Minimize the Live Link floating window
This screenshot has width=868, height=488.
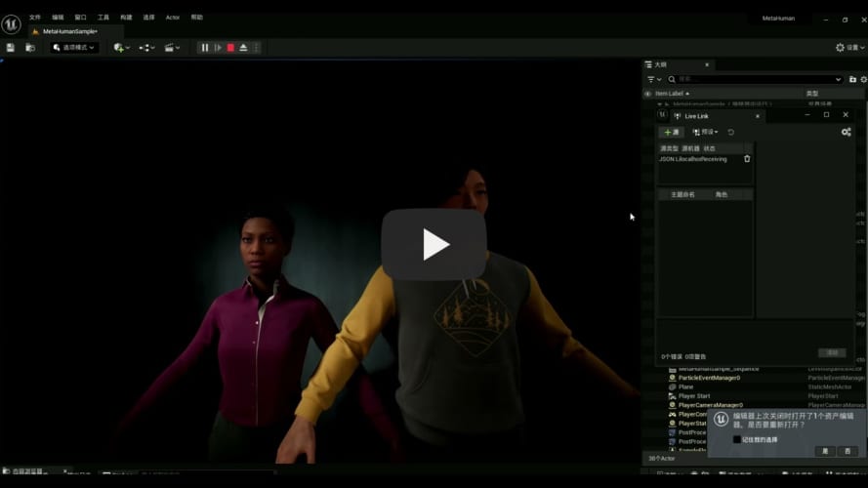(x=807, y=114)
